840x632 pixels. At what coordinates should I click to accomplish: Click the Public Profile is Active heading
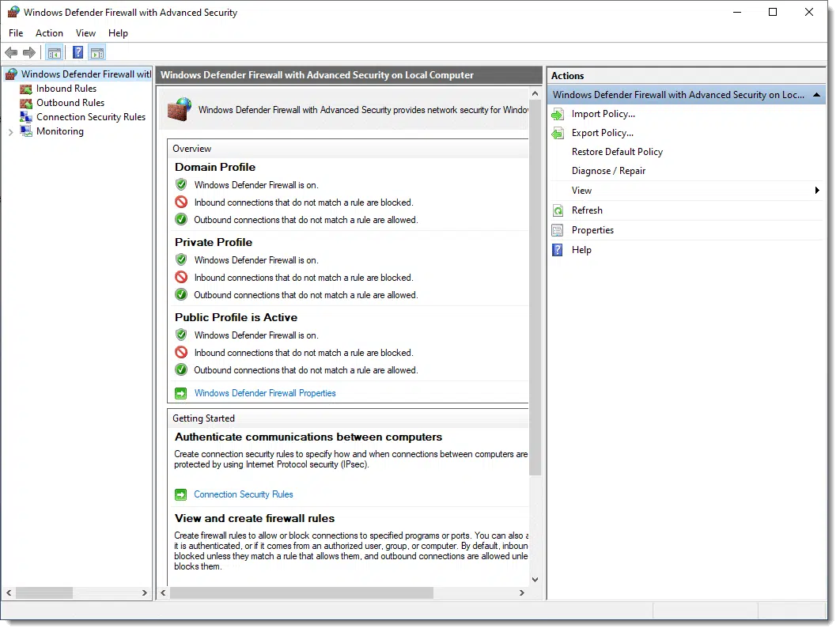[236, 317]
